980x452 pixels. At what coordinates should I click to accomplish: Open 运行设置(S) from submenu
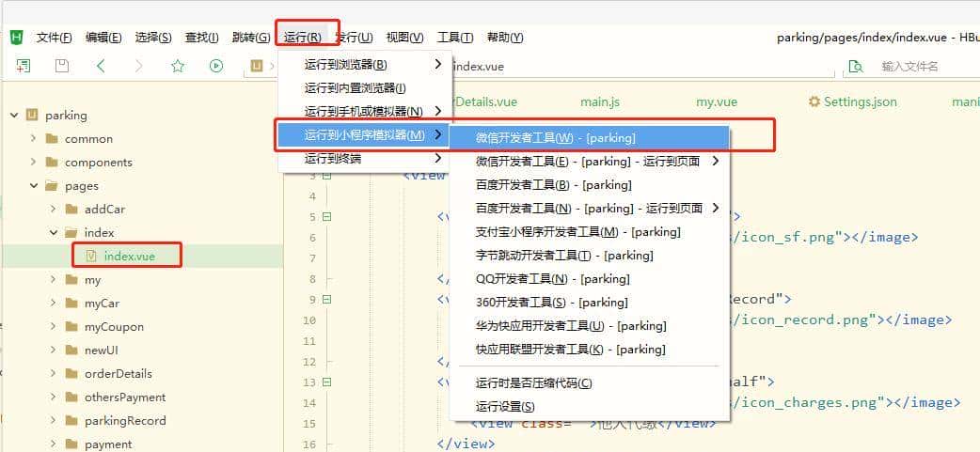click(x=589, y=407)
